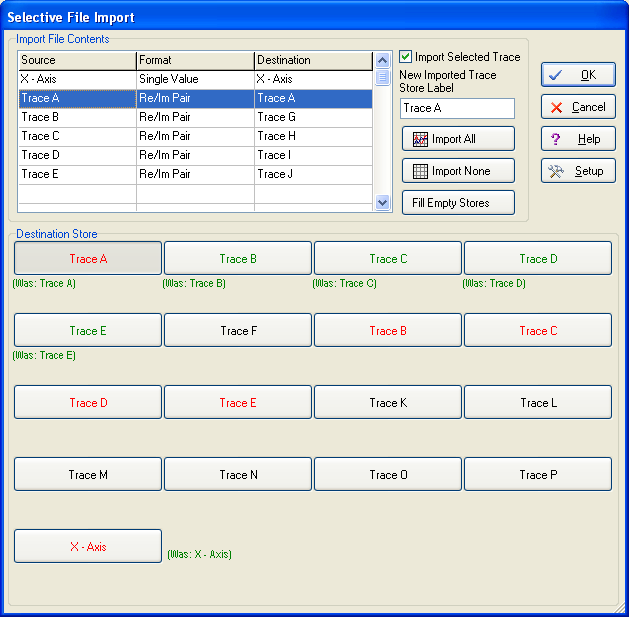Screen dimensions: 629x617
Task: Click the Destination column header
Action: click(312, 60)
